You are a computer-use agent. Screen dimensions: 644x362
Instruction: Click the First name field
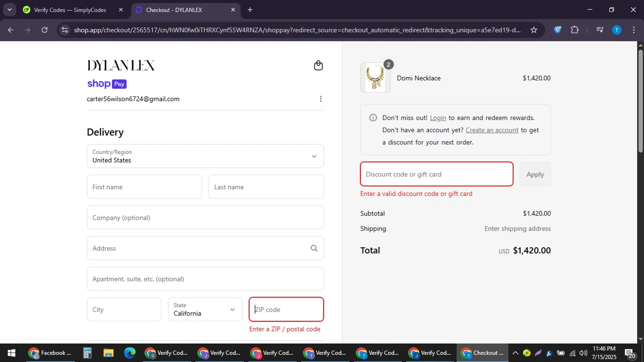point(144,187)
